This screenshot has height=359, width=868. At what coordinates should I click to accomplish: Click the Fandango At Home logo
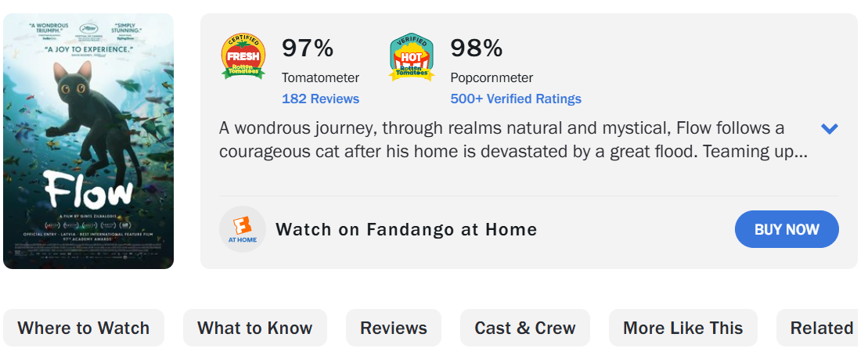click(243, 230)
